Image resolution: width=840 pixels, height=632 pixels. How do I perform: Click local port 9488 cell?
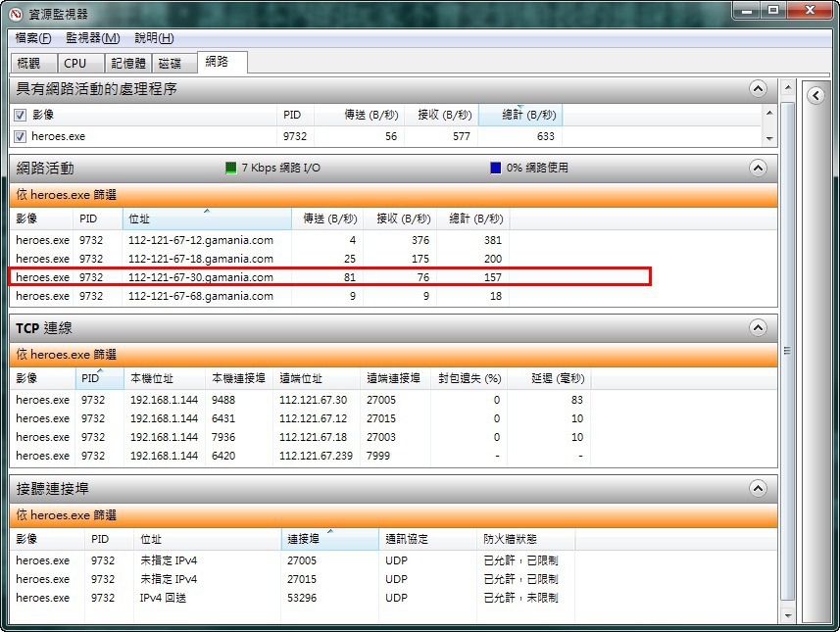pos(223,400)
